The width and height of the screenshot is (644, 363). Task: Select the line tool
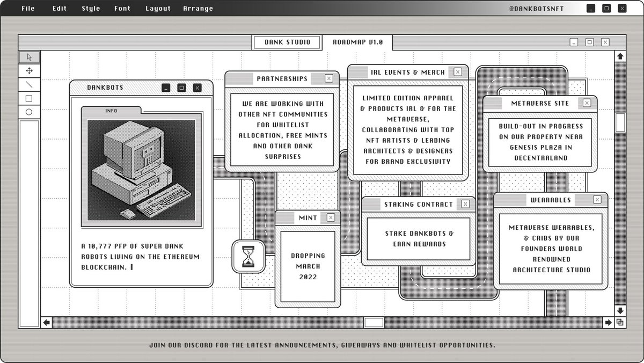29,84
